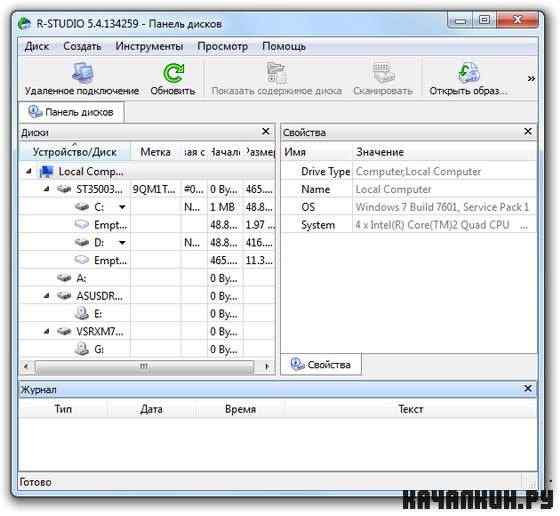Switch to the Панель дисков tab
The width and height of the screenshot is (560, 516).
click(x=71, y=112)
